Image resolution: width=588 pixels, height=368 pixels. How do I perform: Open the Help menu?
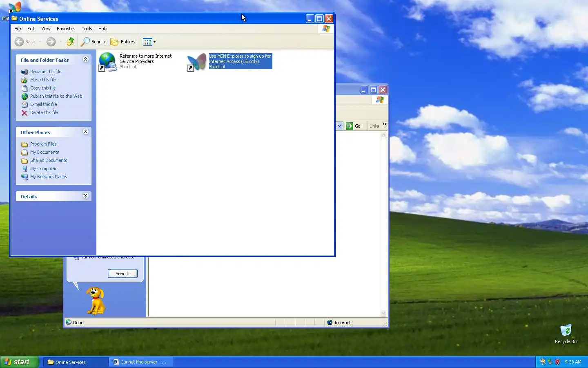(103, 29)
